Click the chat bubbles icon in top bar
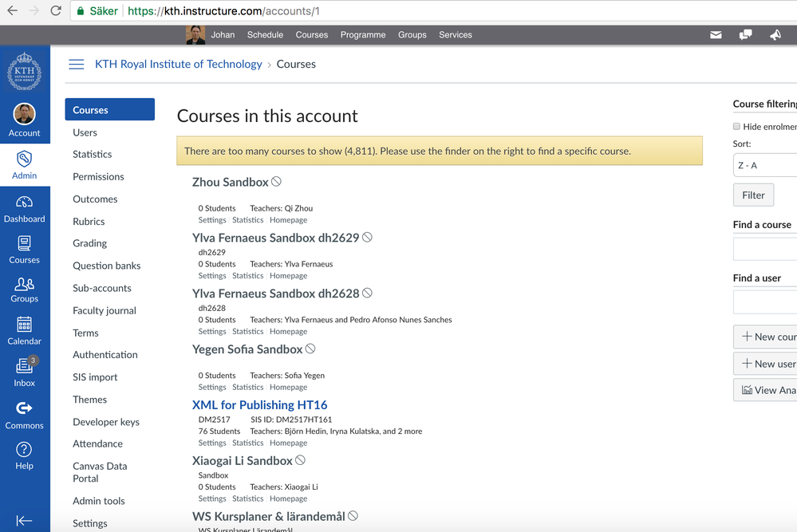The width and height of the screenshot is (797, 532). tap(745, 35)
